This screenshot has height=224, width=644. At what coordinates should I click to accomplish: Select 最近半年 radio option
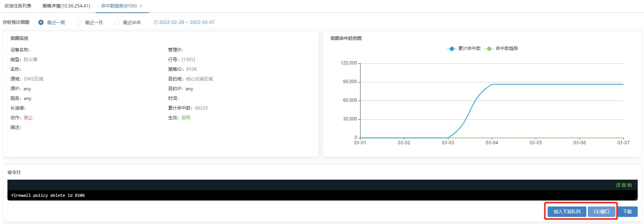[x=117, y=22]
